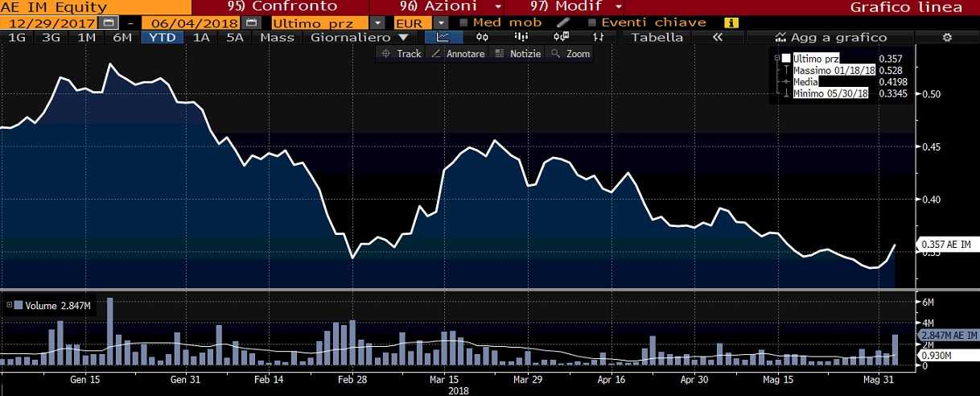
Task: Click the yellow info icon
Action: pos(731,23)
